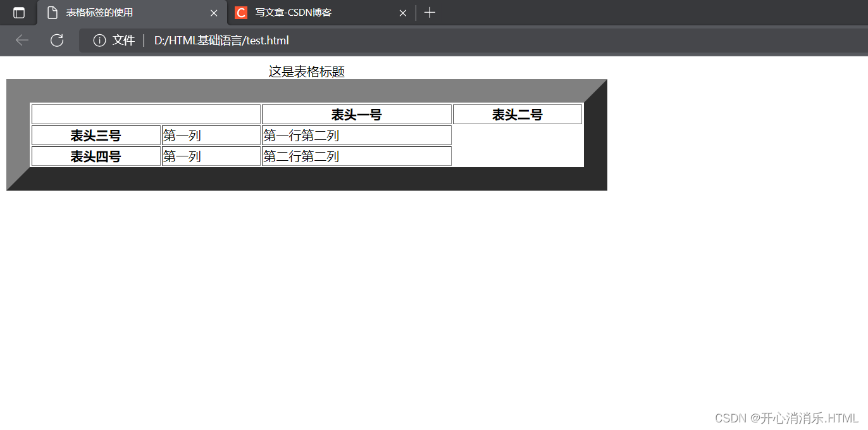Click the page document icon on first tab
The width and height of the screenshot is (868, 430).
53,13
